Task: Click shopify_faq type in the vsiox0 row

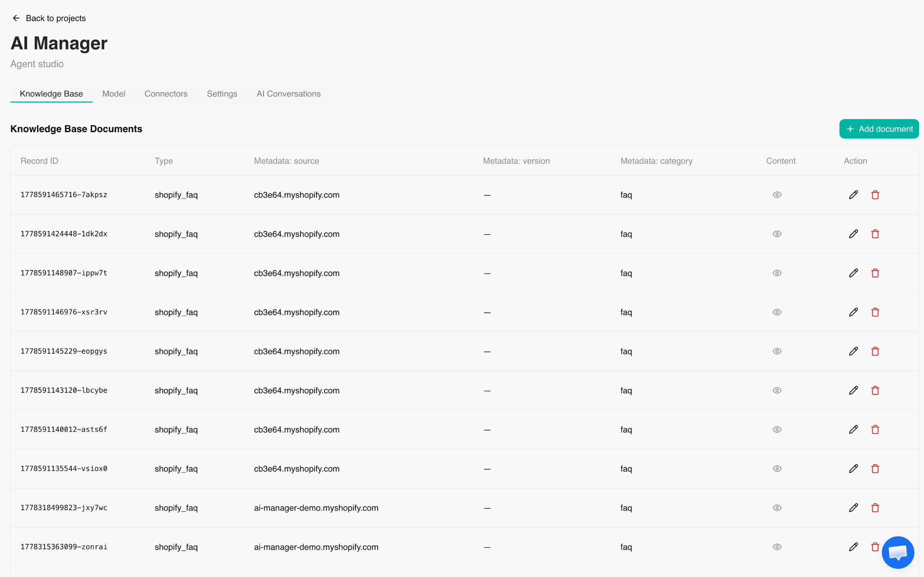Action: tap(176, 469)
